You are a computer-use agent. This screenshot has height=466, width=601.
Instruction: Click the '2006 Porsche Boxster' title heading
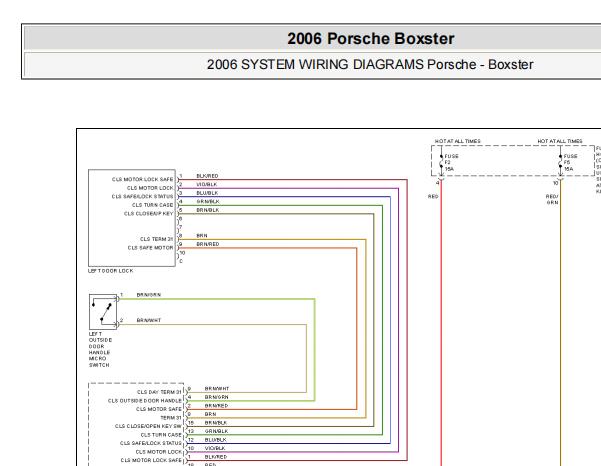pos(371,39)
